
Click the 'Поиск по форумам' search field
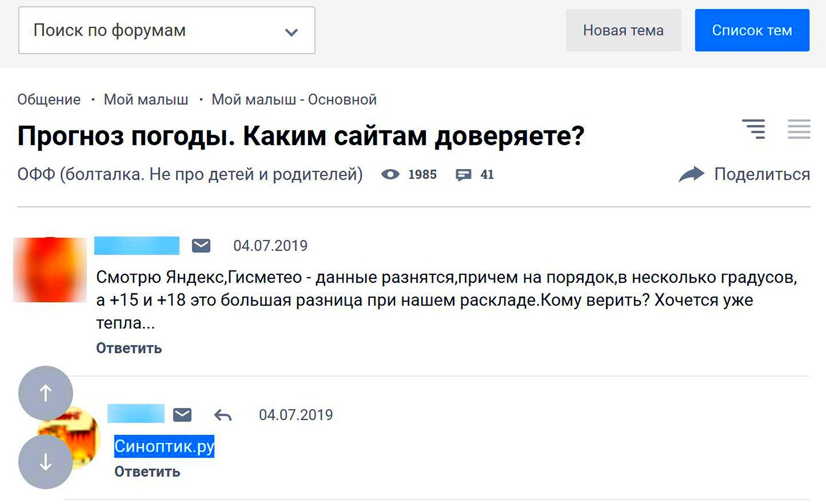151,31
